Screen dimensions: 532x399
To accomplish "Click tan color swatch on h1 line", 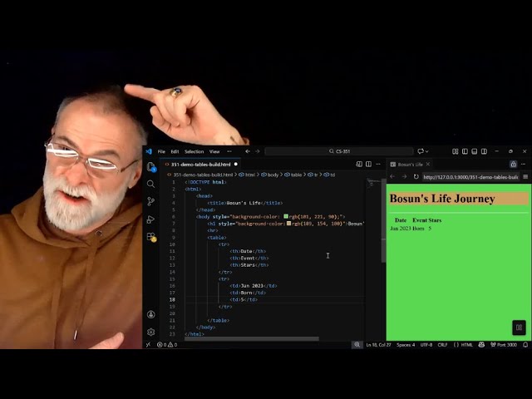I will click(288, 224).
